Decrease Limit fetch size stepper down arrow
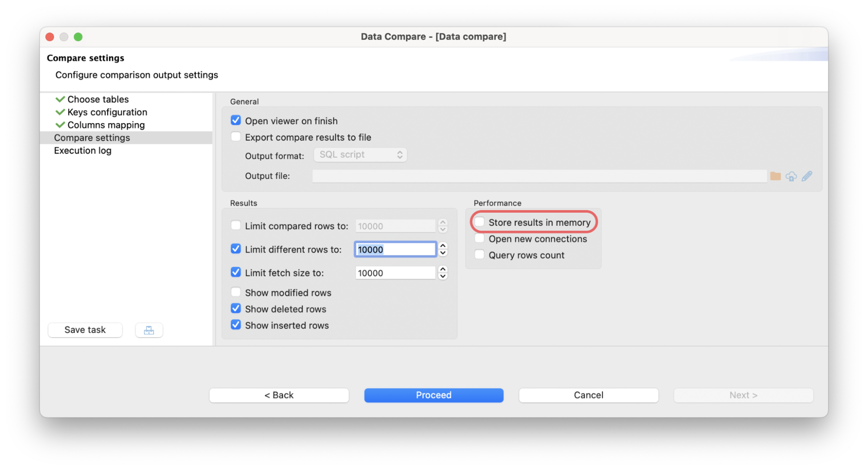The width and height of the screenshot is (868, 470). click(443, 276)
